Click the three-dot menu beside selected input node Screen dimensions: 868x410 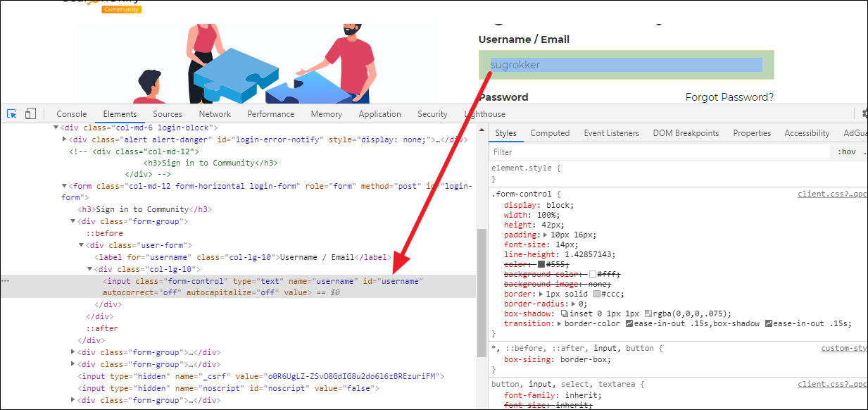[6, 281]
